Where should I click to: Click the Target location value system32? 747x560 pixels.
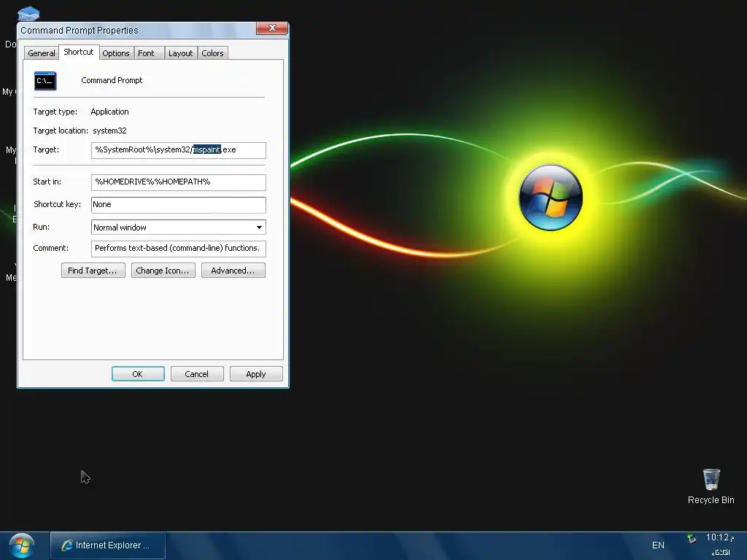point(109,131)
